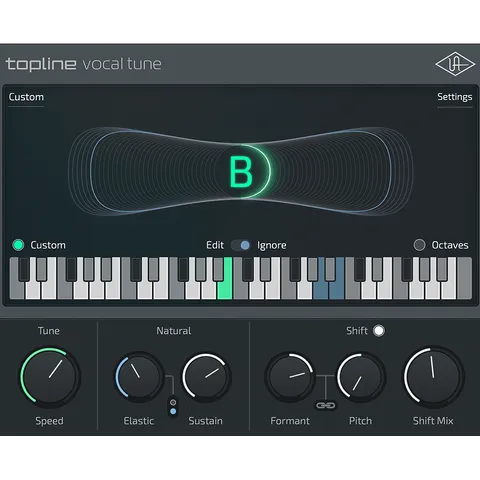Click the Edit label beside the switch
Screen dimensions: 480x480
coord(215,245)
